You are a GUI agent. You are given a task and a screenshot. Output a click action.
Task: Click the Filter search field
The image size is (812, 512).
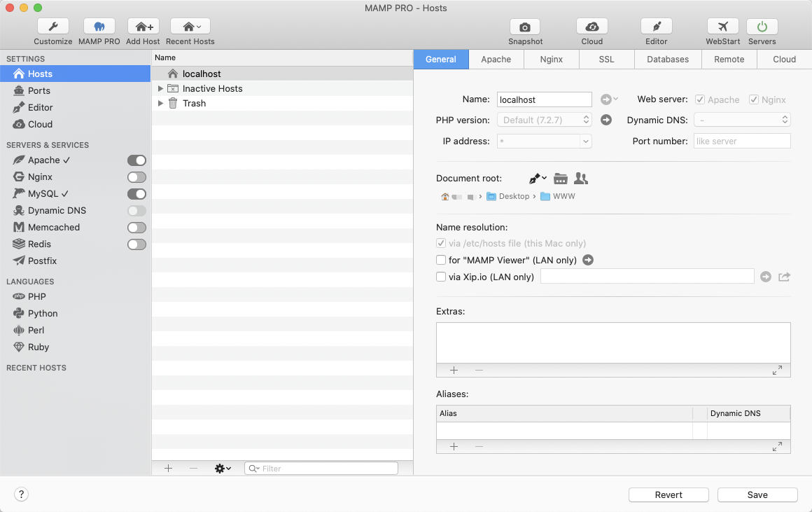tap(321, 469)
